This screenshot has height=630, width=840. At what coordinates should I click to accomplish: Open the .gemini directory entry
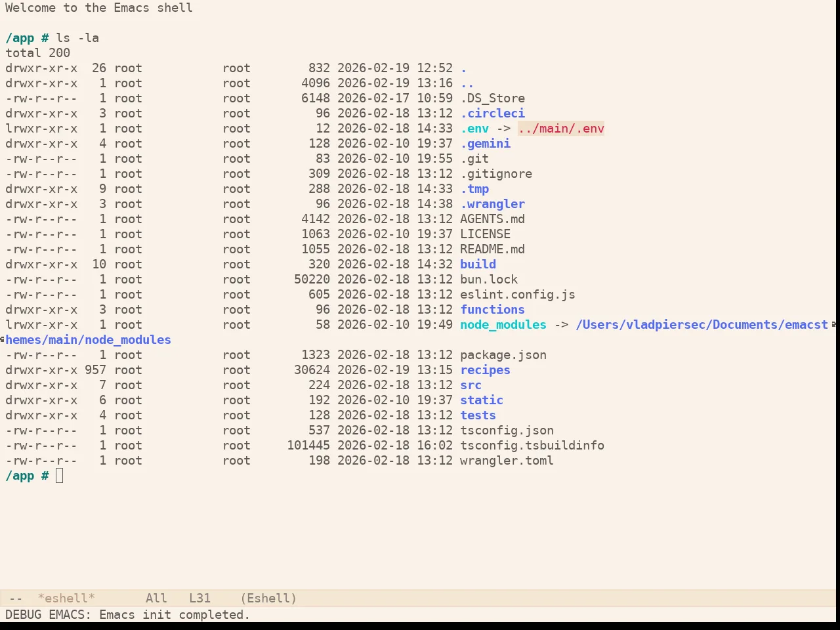pos(485,144)
